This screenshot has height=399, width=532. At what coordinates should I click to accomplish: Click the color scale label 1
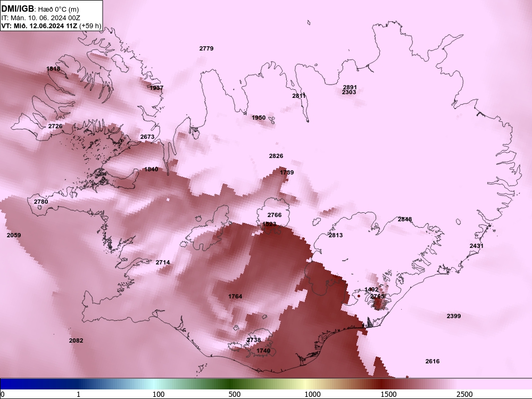tap(78, 394)
